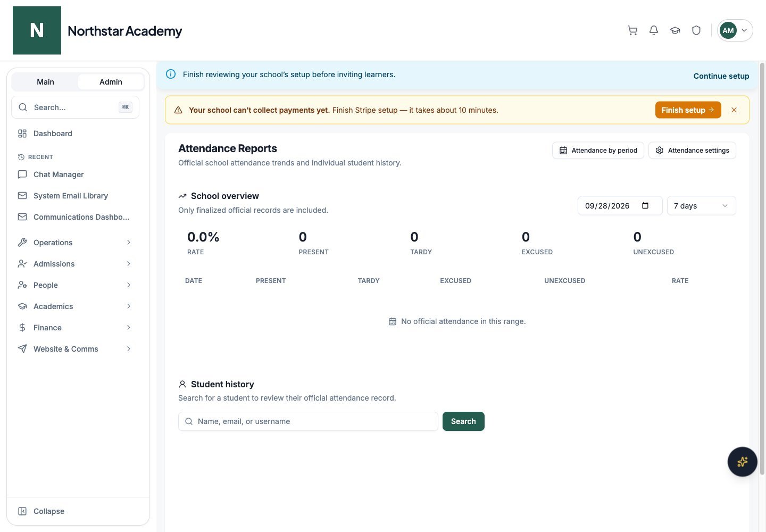This screenshot has width=766, height=532.
Task: Click the Admissions person-check icon
Action: [x=22, y=264]
